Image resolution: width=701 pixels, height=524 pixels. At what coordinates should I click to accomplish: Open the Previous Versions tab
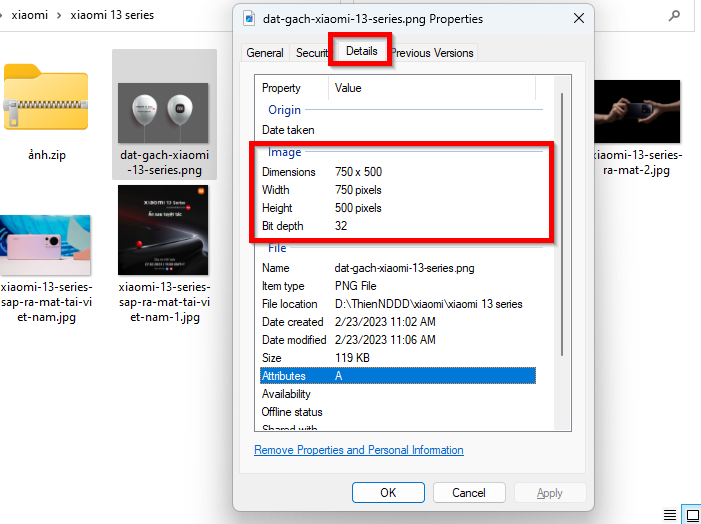click(x=432, y=53)
